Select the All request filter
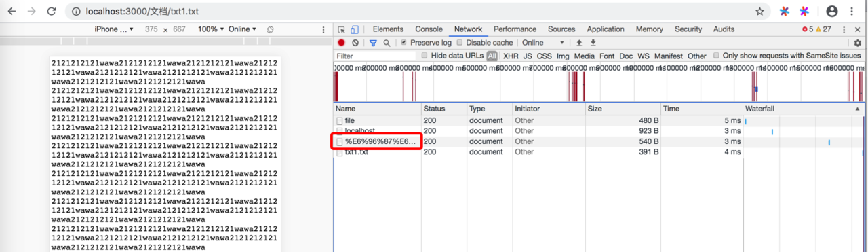 point(492,56)
